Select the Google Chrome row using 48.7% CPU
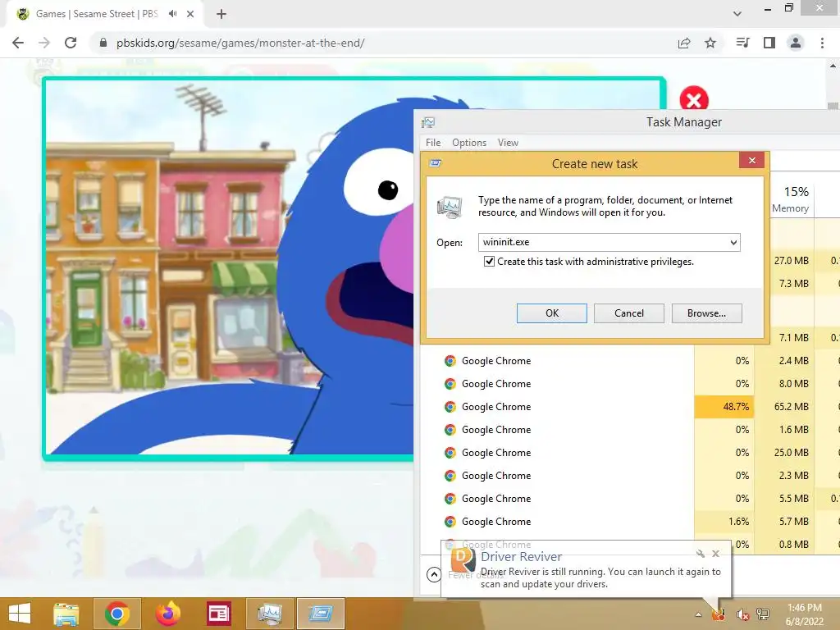 coord(629,407)
